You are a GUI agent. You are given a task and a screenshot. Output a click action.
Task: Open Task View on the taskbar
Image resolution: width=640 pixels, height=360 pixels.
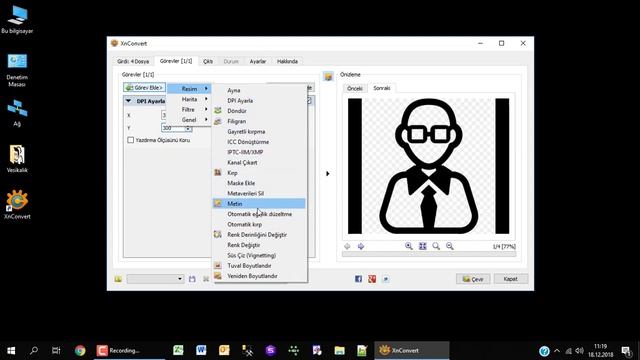56,350
